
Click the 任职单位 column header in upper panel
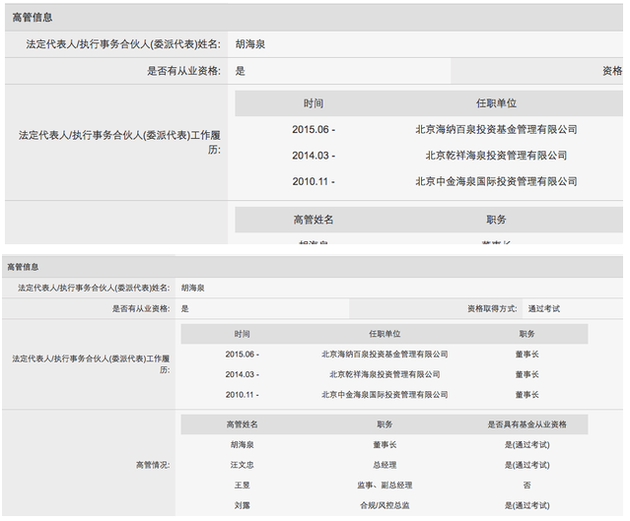tap(496, 104)
